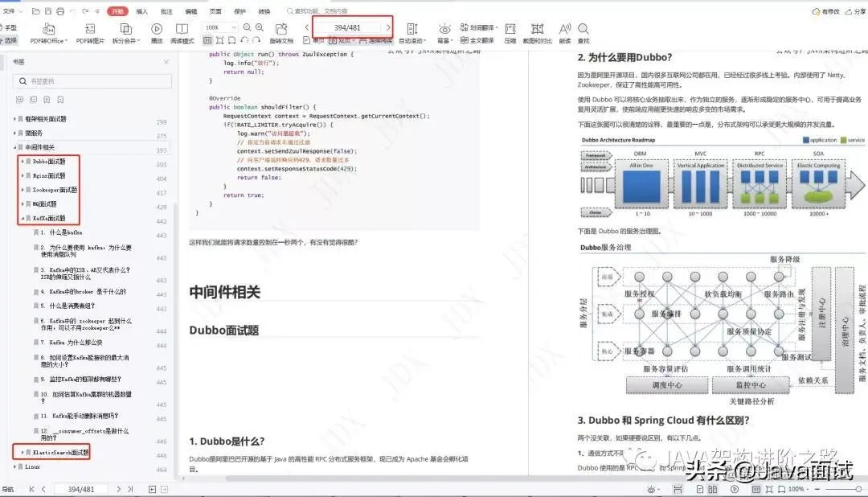The width and height of the screenshot is (868, 497).
Task: Select the 批注 ribbon tab
Action: 166,11
